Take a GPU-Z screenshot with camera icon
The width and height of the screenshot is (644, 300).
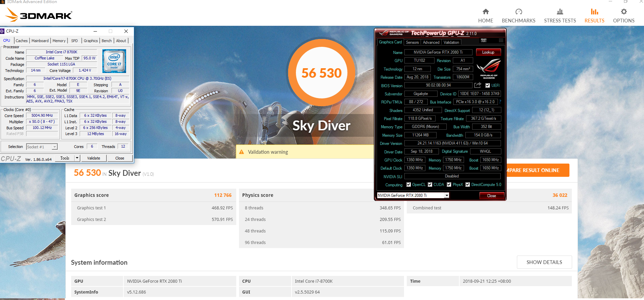pos(484,40)
